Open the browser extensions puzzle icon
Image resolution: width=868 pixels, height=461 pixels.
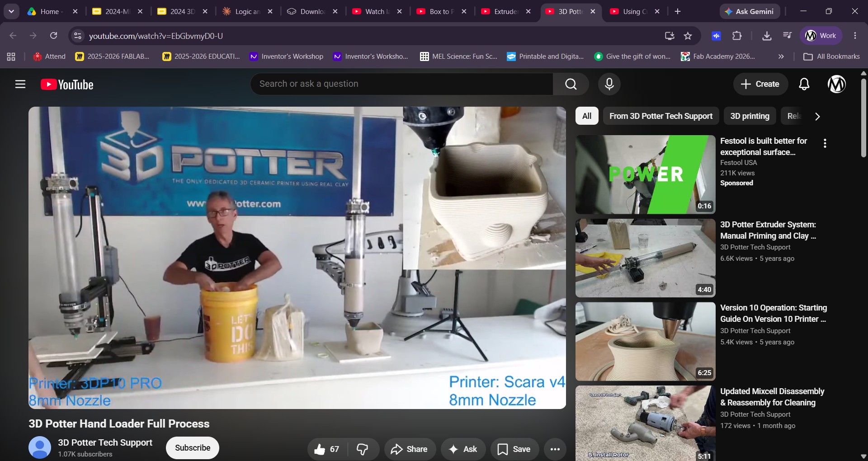click(737, 36)
